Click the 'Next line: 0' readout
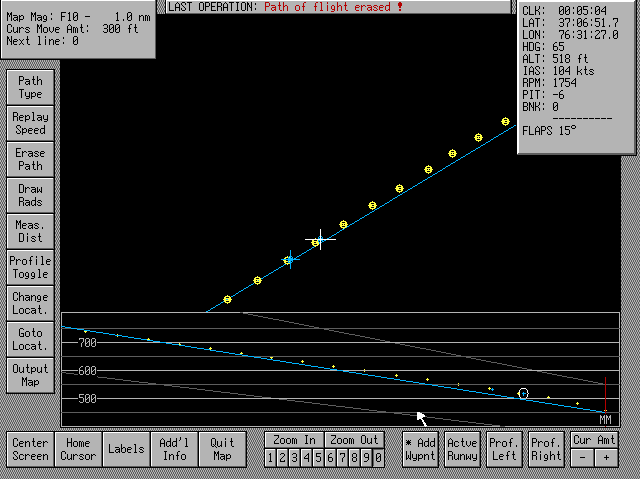Viewport: 640px width, 479px height. point(42,41)
